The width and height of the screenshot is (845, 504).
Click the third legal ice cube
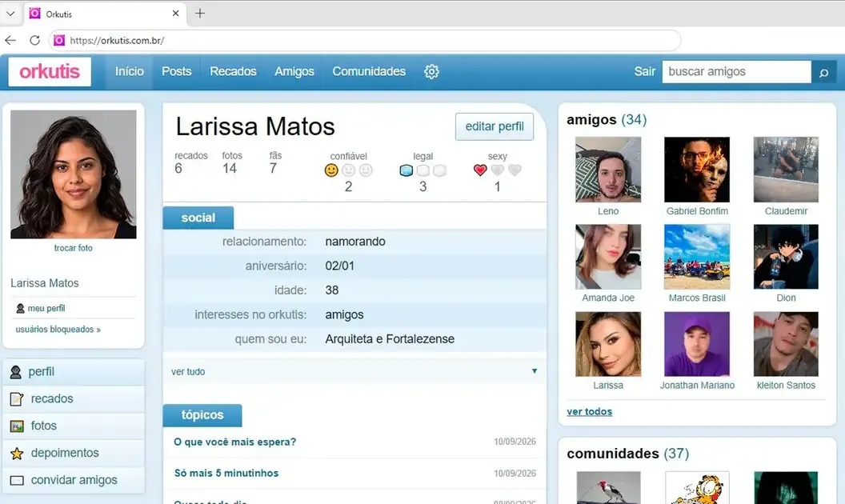point(440,170)
